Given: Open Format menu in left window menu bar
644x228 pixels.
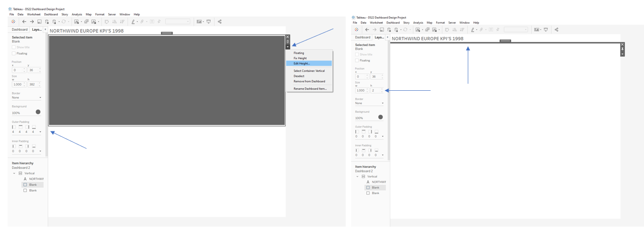Looking at the screenshot, I should 100,14.
